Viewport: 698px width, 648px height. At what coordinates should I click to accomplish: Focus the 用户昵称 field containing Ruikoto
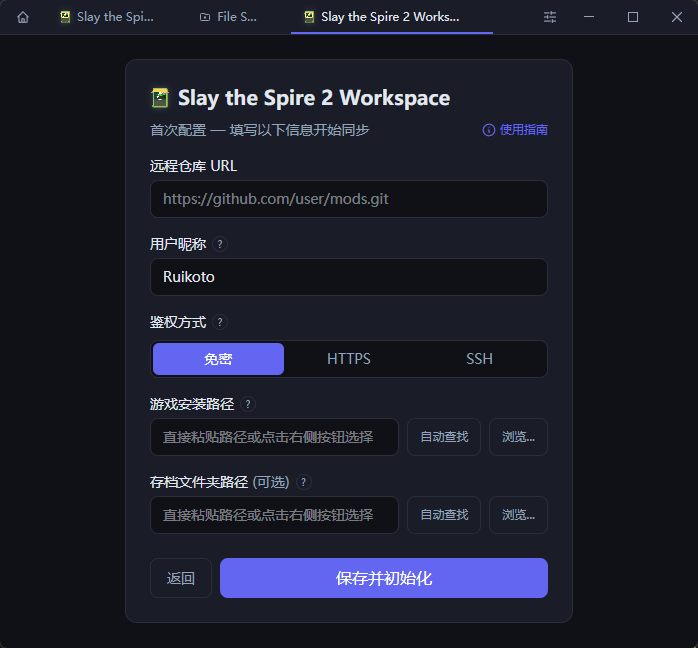[349, 277]
